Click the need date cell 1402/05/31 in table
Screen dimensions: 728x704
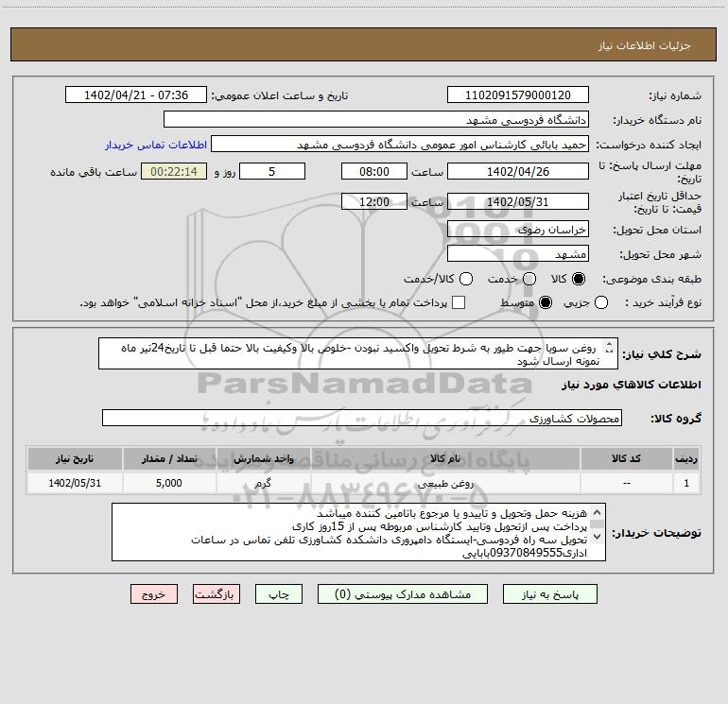[75, 483]
